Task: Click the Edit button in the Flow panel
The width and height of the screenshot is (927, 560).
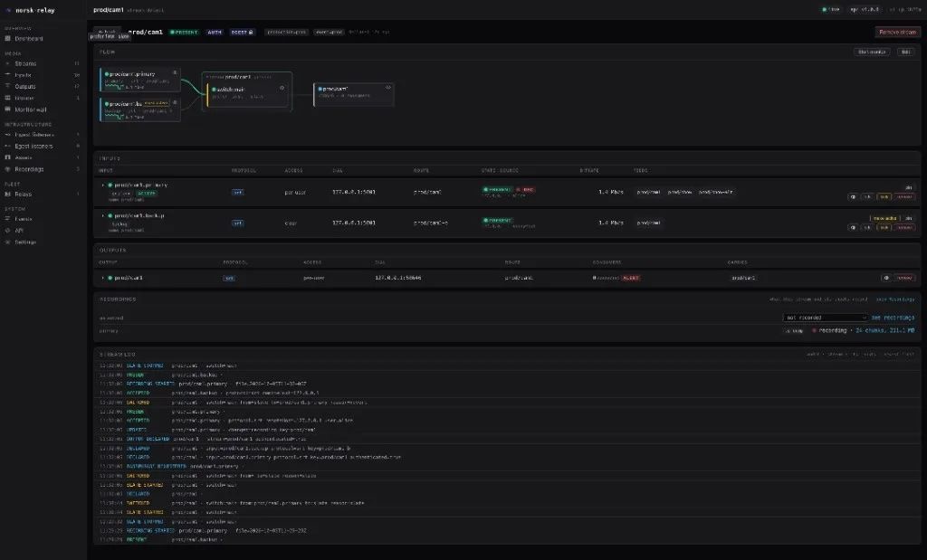Action: (x=905, y=52)
